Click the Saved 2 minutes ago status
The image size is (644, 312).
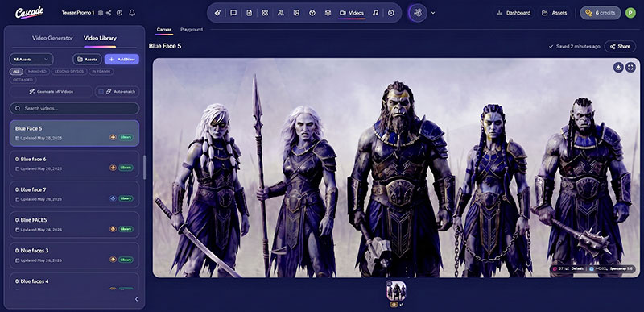coord(574,47)
